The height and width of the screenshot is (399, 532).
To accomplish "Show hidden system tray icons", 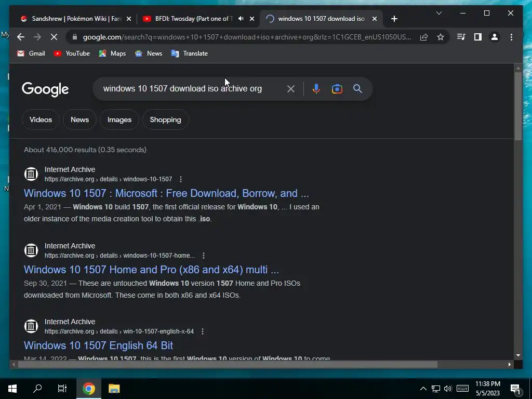I will (x=423, y=389).
